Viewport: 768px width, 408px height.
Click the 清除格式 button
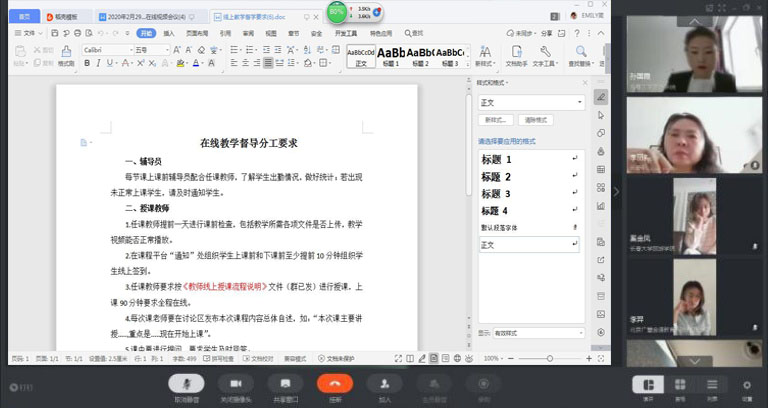pos(537,120)
